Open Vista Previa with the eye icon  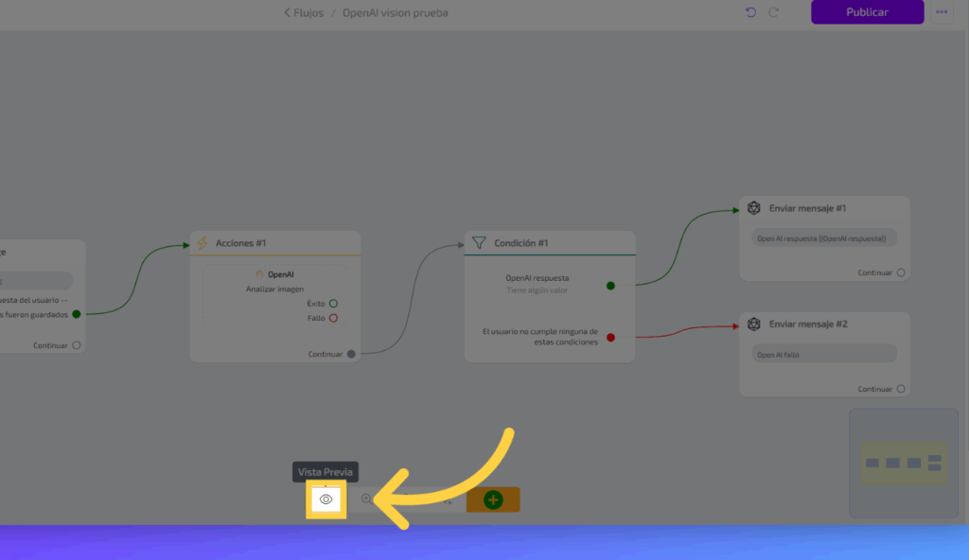point(326,499)
